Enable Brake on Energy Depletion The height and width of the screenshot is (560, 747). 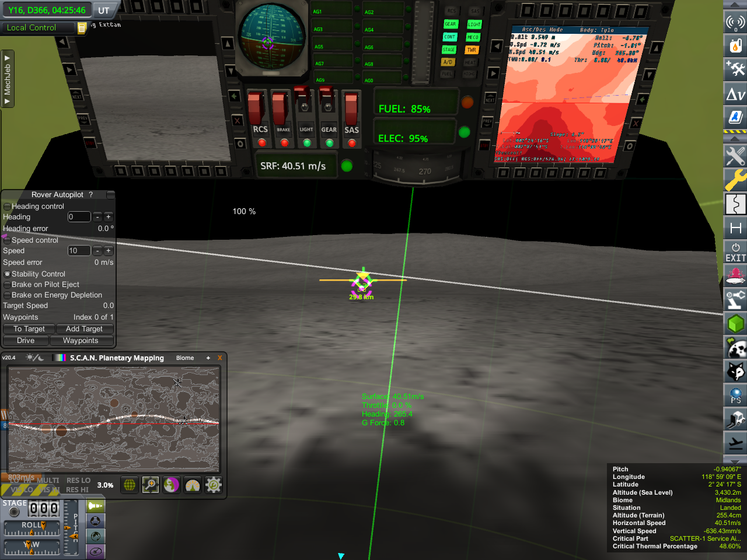click(x=7, y=295)
